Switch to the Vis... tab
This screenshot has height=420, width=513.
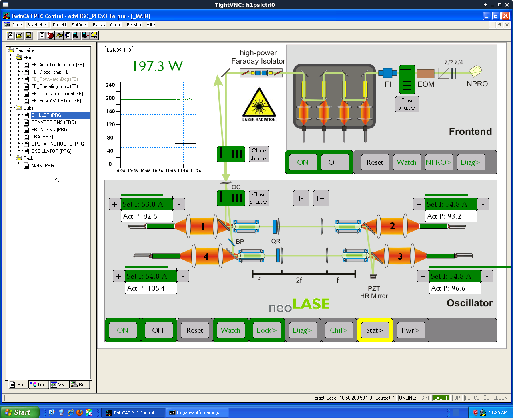point(59,385)
